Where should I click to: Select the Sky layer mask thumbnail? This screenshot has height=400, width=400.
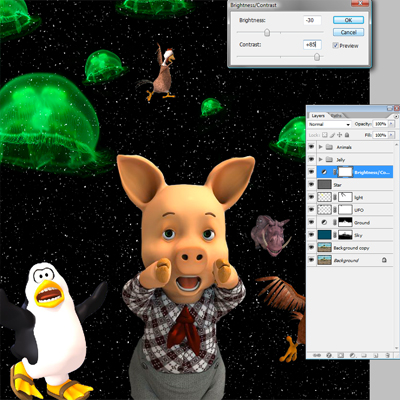345,235
